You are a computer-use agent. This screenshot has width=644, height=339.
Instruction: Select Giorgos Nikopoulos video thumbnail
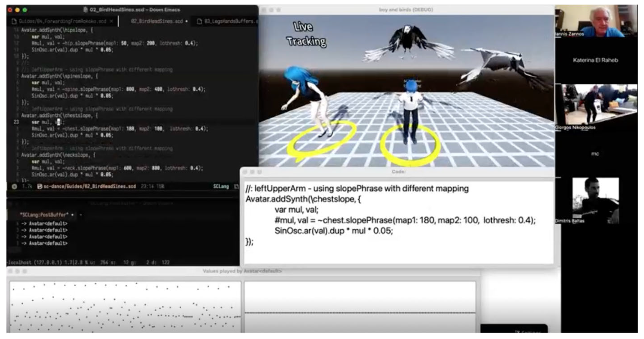(596, 105)
